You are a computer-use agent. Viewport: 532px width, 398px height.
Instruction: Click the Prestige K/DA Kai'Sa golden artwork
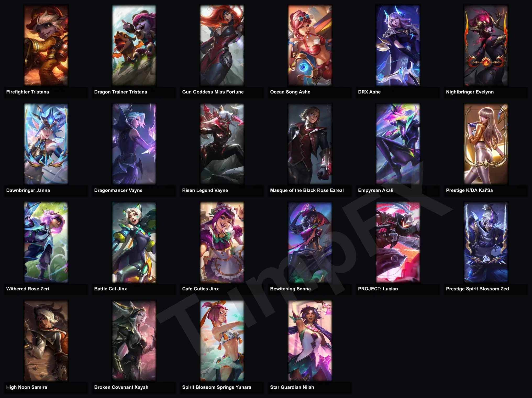(486, 144)
